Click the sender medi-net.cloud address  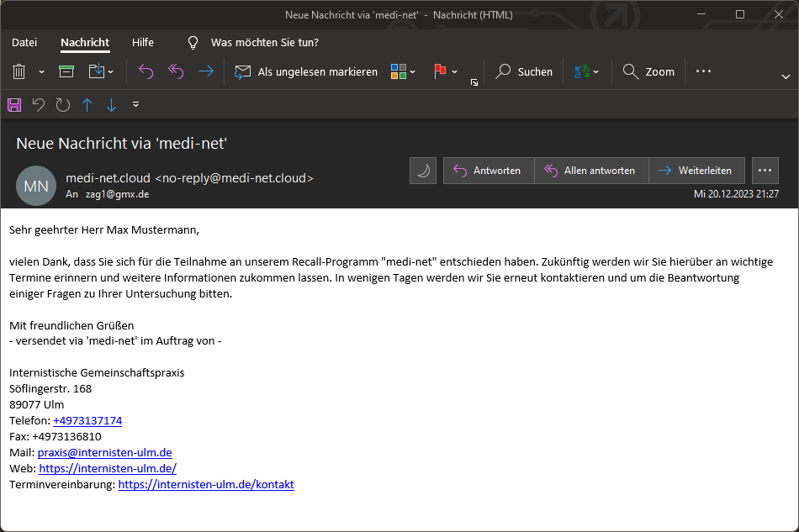[189, 178]
